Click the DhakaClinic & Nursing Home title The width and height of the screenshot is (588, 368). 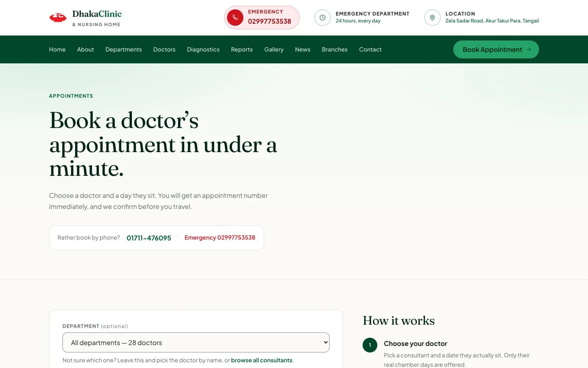(x=97, y=18)
